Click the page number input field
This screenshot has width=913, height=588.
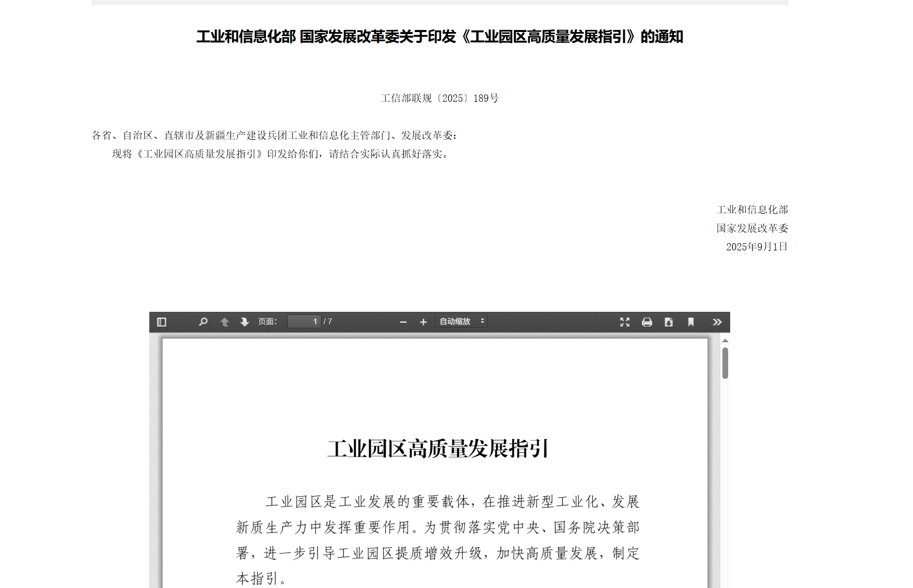[304, 322]
